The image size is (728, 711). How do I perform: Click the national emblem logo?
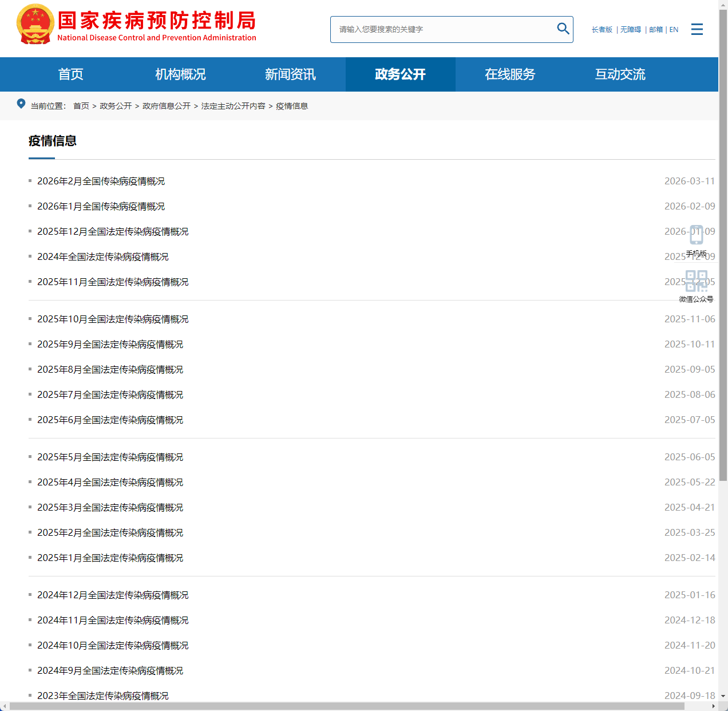point(35,23)
